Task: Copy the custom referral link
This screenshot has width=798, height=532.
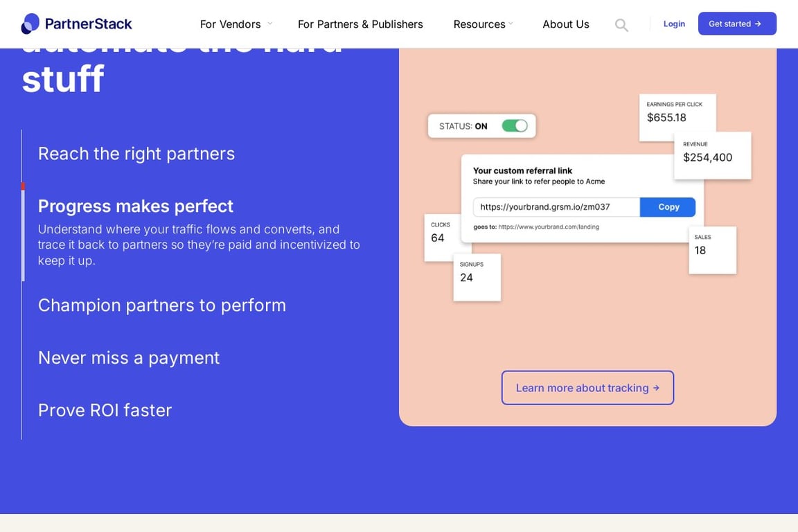Action: (667, 206)
